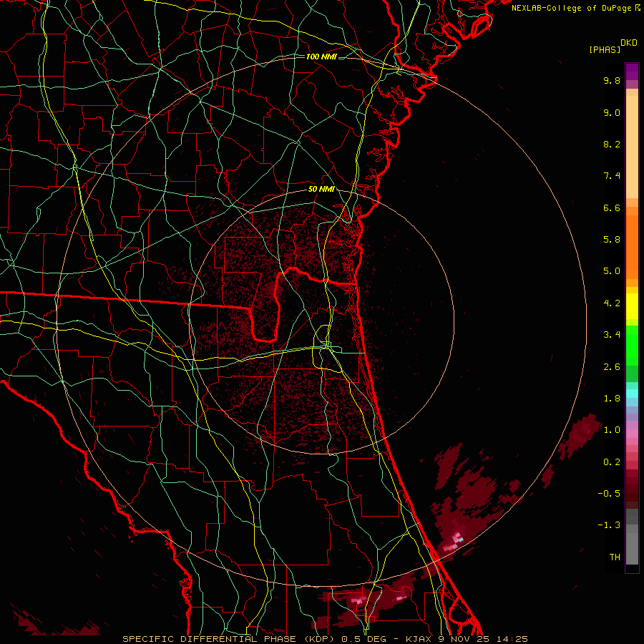Click the KJAX 9 NOV 25 14:25 timestamp
This screenshot has height=644, width=644.
[x=467, y=639]
